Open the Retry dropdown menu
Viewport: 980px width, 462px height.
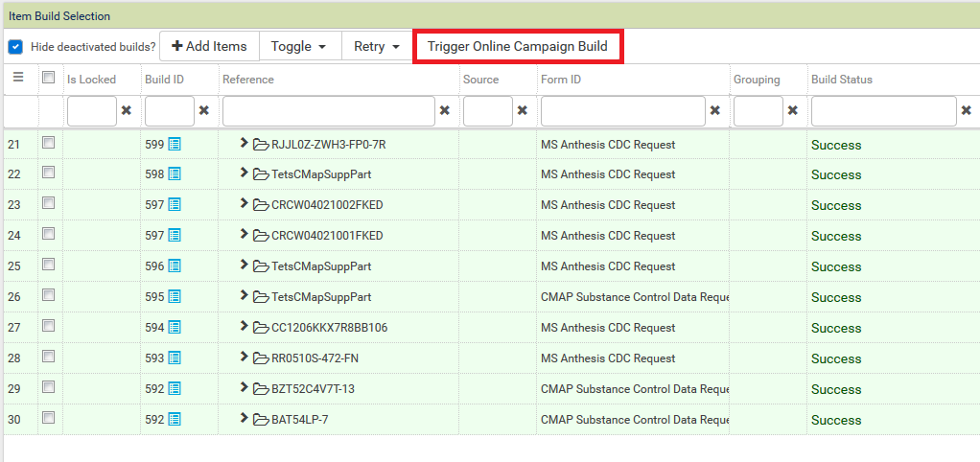377,46
